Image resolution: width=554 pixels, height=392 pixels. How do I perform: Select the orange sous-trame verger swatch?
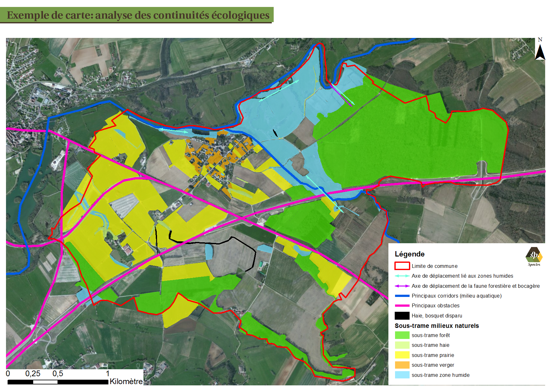[x=402, y=365]
